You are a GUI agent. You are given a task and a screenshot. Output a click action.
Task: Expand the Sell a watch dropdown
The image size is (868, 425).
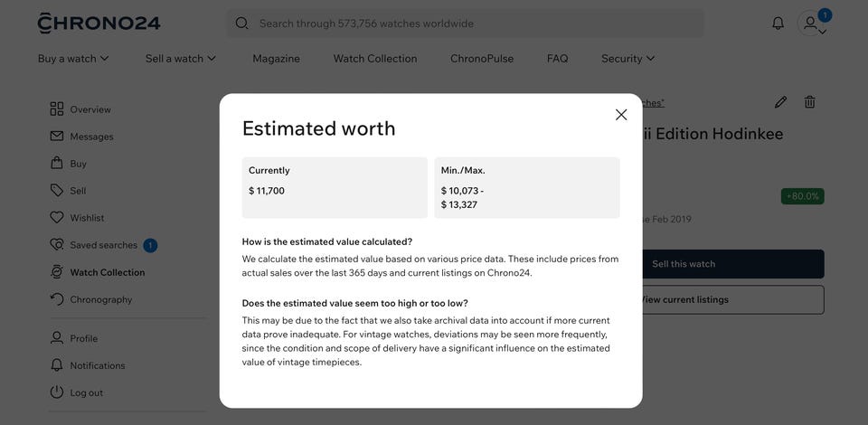[x=181, y=59]
